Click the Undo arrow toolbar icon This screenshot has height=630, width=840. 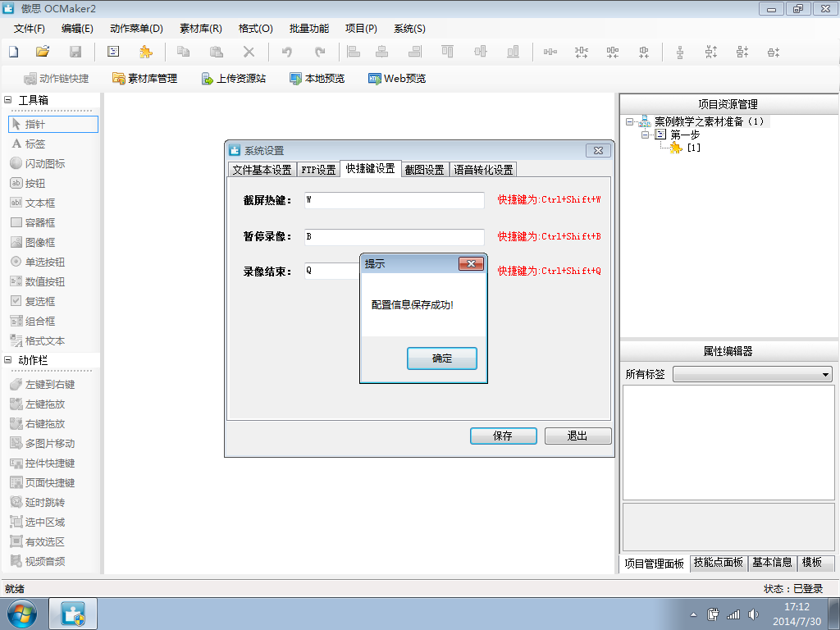(287, 52)
